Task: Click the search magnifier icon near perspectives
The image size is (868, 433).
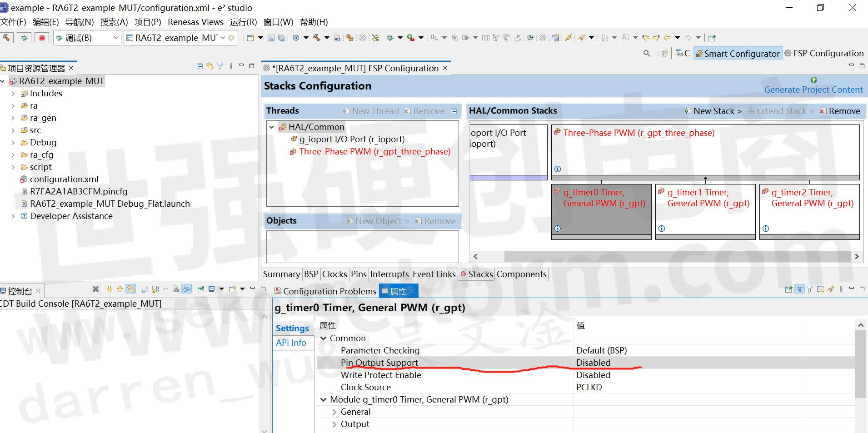Action: [647, 54]
